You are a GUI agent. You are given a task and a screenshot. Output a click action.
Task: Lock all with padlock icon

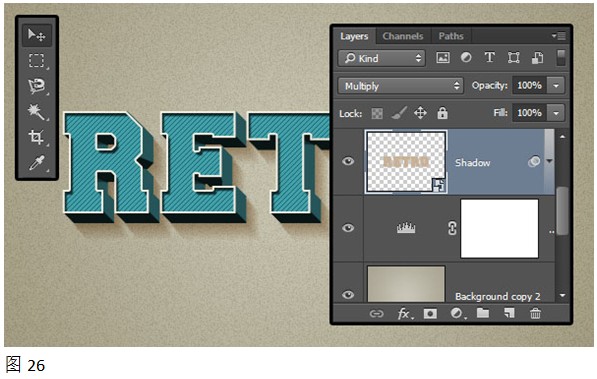tap(442, 113)
